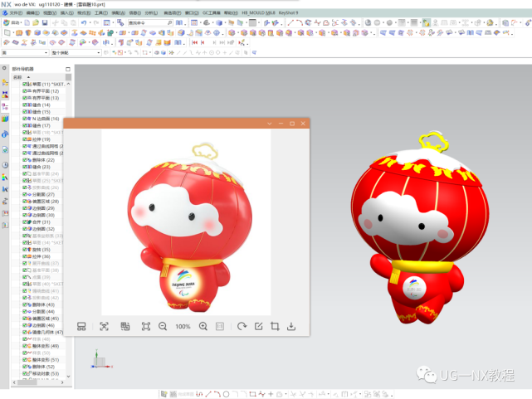Zoom out in the image viewer

(x=163, y=327)
